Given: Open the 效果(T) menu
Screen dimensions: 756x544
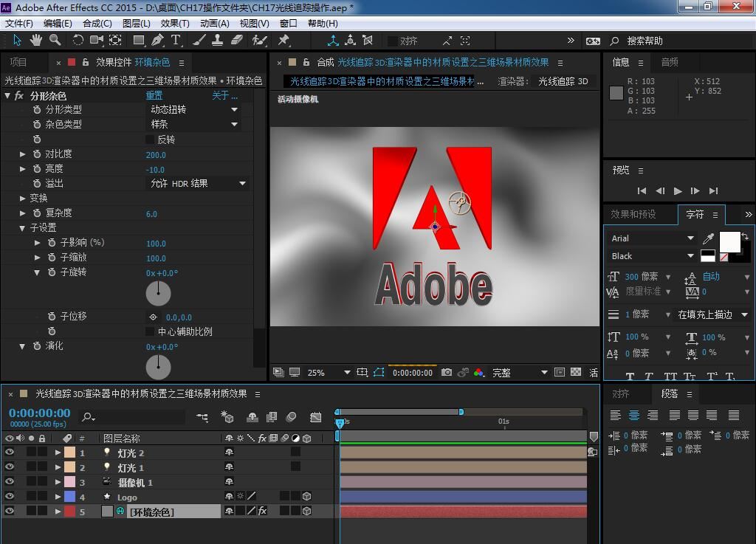Looking at the screenshot, I should (x=175, y=24).
